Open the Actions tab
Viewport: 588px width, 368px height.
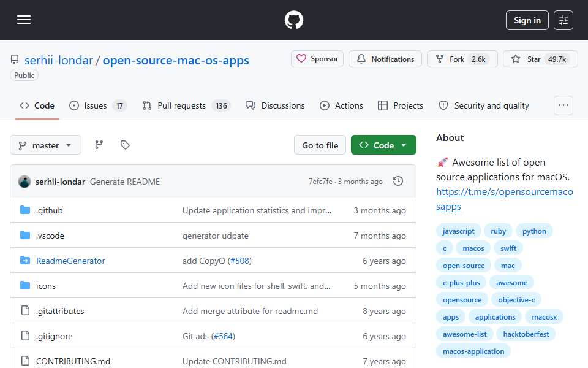pos(341,105)
